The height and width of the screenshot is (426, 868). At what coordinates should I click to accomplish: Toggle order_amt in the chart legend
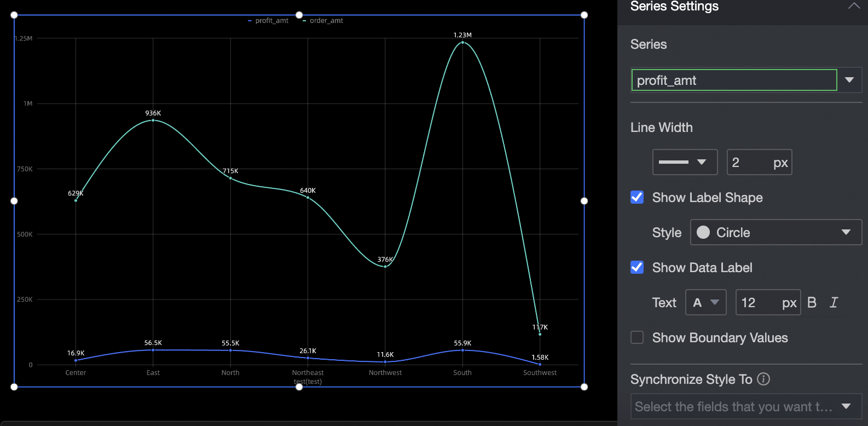point(323,21)
